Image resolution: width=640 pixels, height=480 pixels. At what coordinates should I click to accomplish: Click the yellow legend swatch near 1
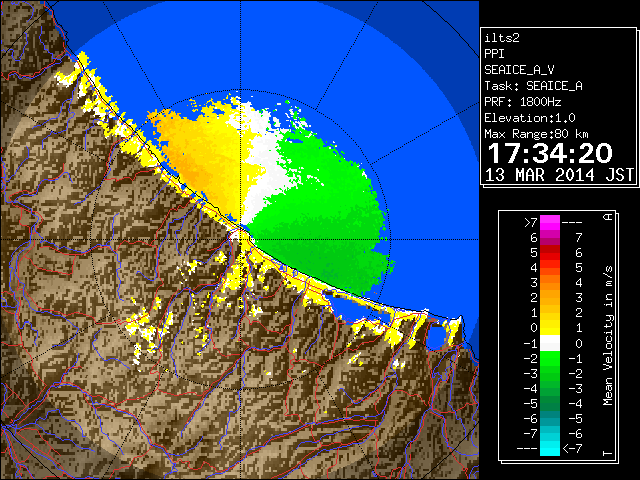[550, 328]
